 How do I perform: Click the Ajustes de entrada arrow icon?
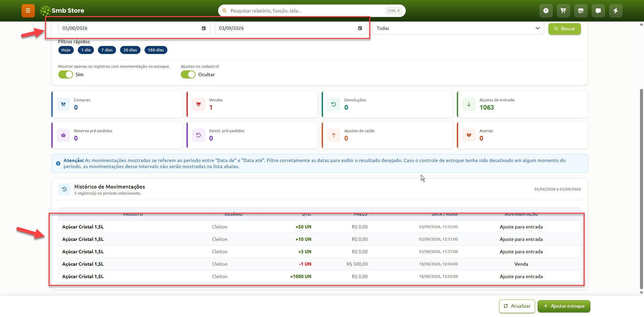(469, 104)
